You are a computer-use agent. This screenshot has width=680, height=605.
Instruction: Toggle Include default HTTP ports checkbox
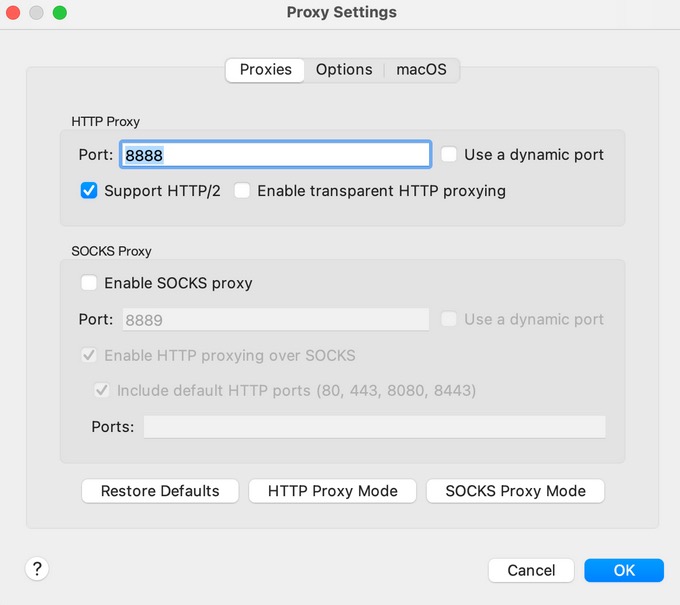[101, 391]
